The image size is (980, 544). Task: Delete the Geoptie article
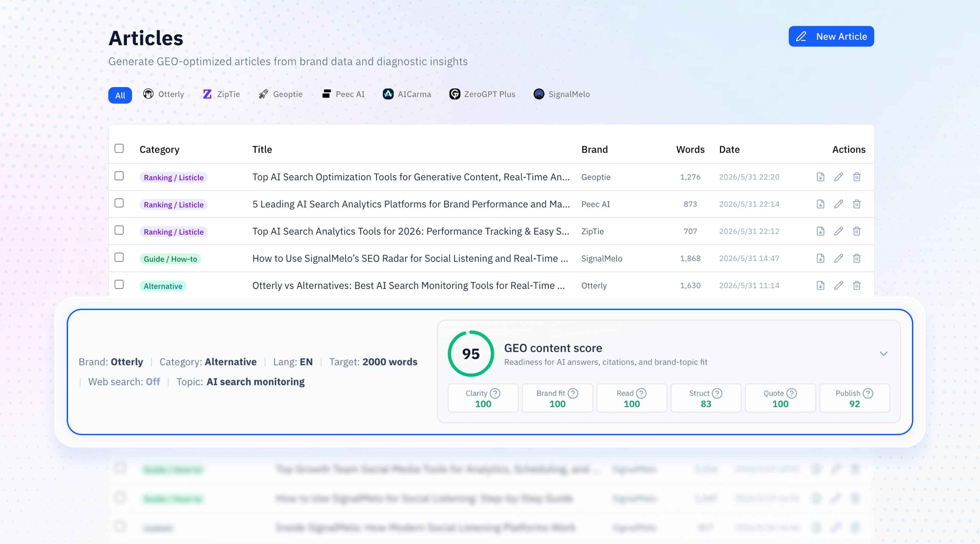tap(857, 177)
